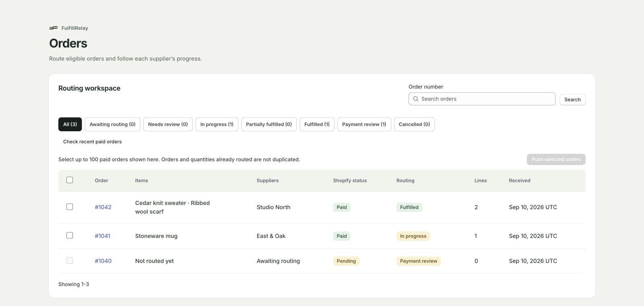
Task: Click the Items column header
Action: coord(142,180)
